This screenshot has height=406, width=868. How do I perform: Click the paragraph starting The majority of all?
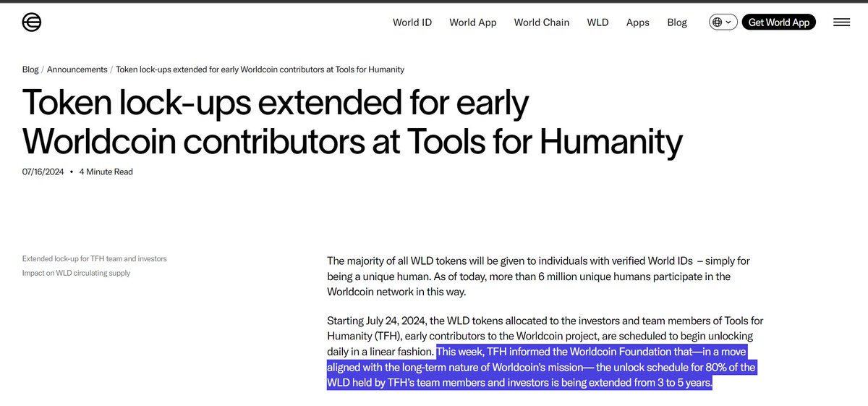tap(539, 276)
